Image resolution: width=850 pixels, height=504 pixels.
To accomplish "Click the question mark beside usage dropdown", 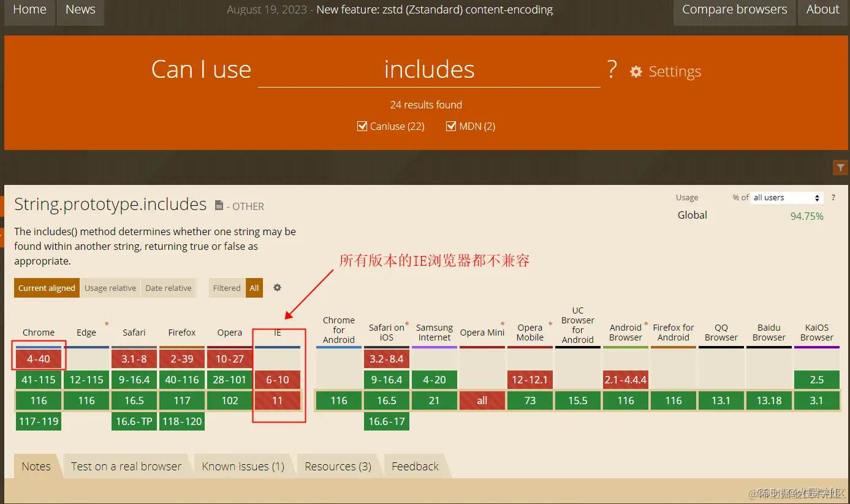I will coord(833,198).
